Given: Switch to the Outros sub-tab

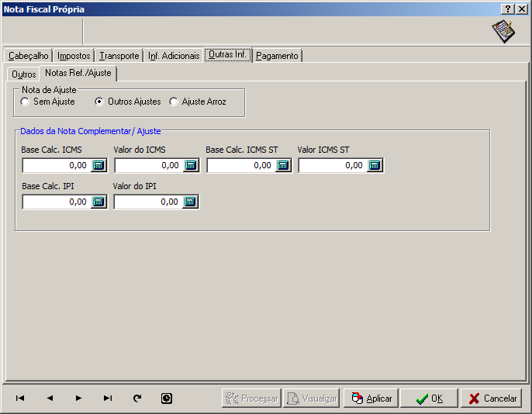Looking at the screenshot, I should [23, 74].
